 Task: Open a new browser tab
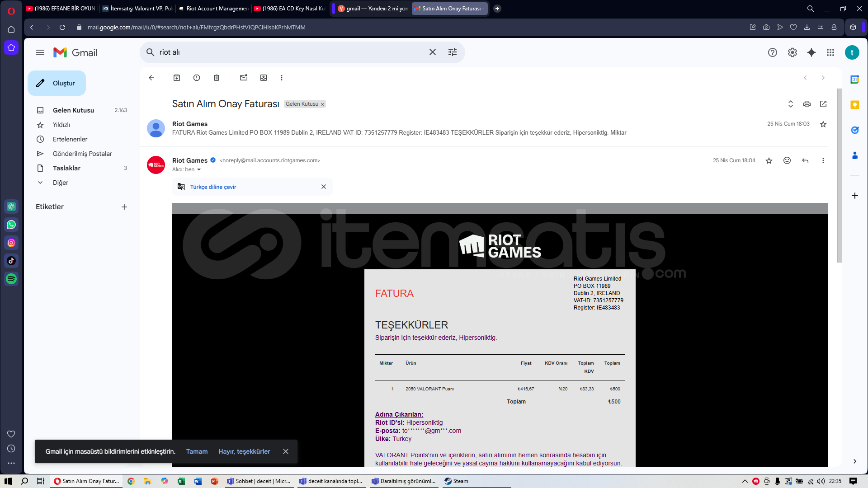tap(497, 9)
